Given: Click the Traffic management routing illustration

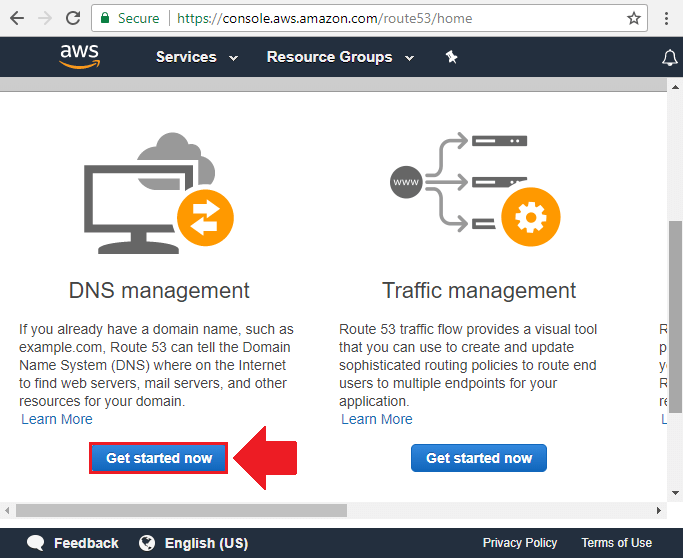Looking at the screenshot, I should [475, 189].
